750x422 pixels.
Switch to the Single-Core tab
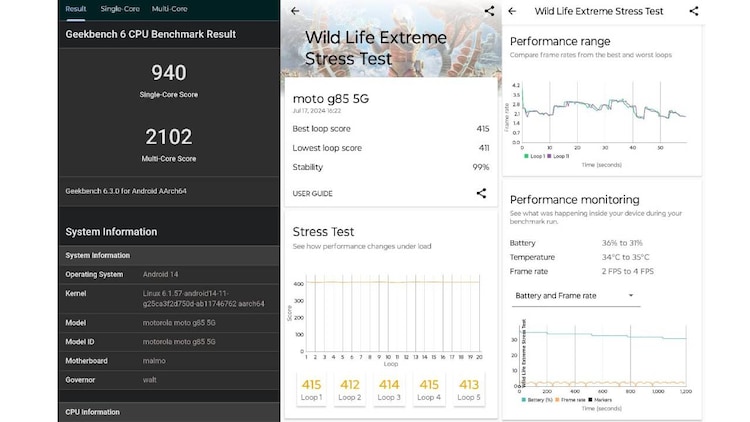(x=119, y=9)
